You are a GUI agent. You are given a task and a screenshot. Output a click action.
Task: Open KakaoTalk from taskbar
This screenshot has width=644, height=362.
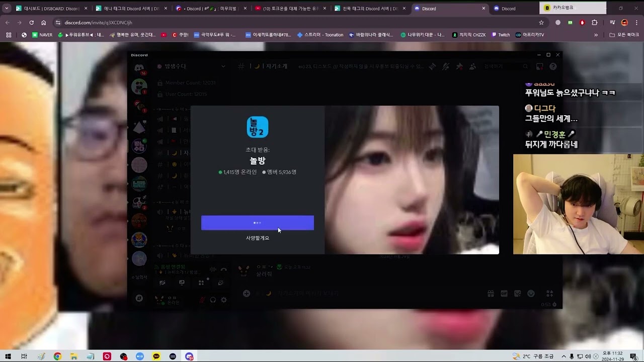click(x=156, y=356)
